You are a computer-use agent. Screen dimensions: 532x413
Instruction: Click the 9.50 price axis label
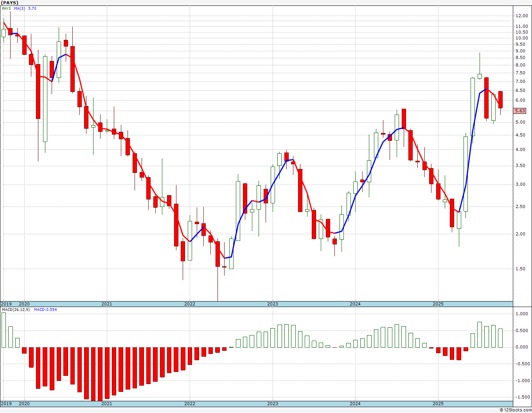click(x=520, y=44)
